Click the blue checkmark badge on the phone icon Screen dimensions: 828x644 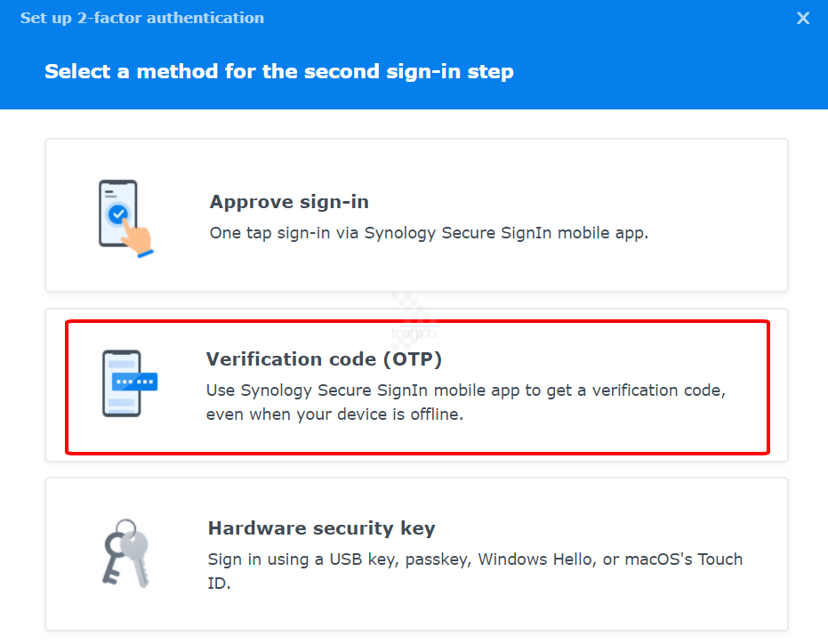117,214
